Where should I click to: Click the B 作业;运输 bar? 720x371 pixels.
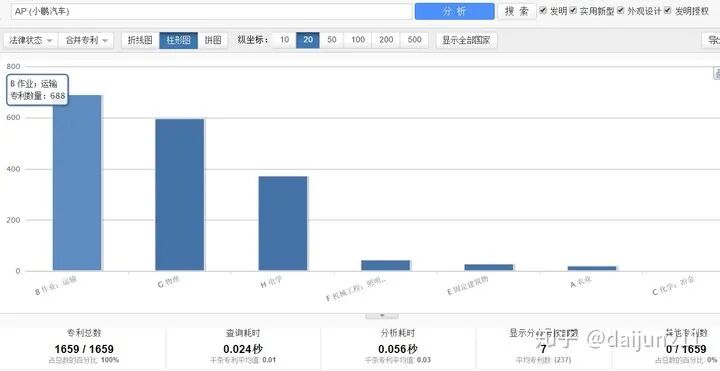(77, 183)
